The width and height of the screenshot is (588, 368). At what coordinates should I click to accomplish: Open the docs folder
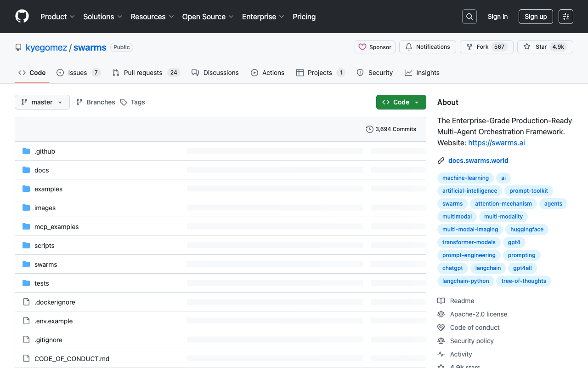pos(41,170)
